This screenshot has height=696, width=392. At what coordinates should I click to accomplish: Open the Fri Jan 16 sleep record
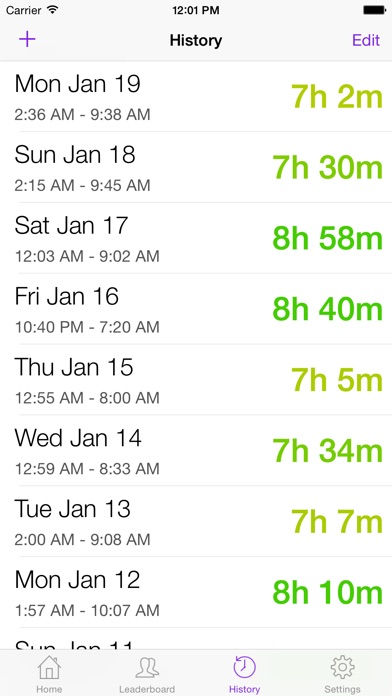point(196,309)
